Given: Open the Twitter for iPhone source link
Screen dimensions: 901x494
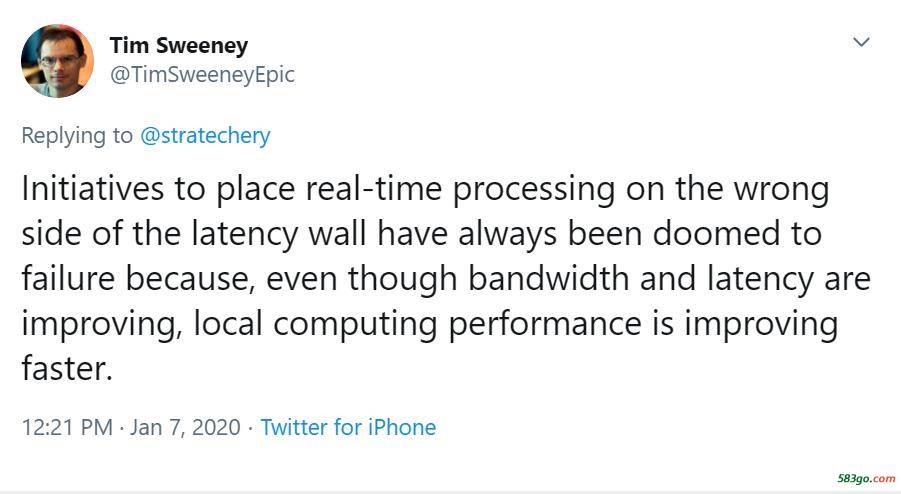Looking at the screenshot, I should click(x=348, y=427).
